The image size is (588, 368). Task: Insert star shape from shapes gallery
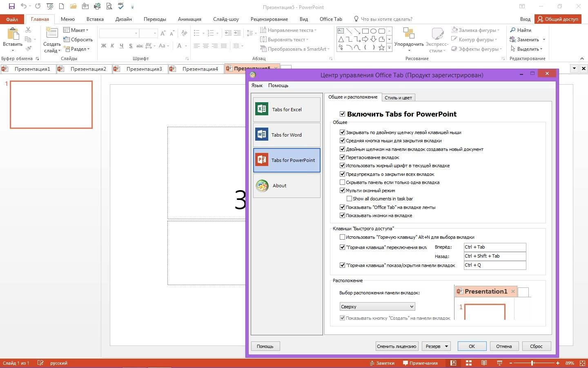382,48
